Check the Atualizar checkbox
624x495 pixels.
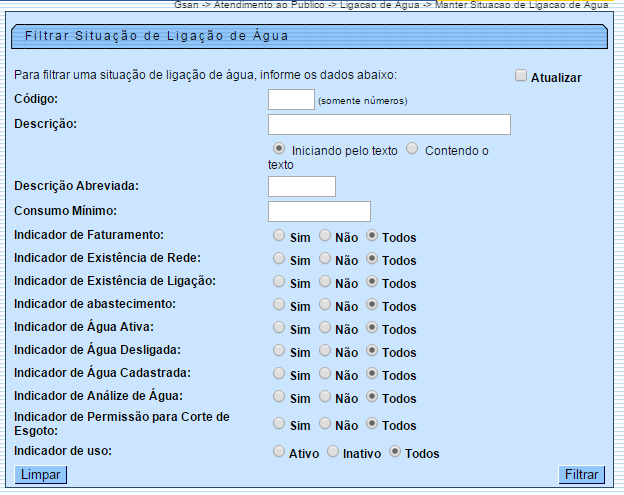point(520,76)
